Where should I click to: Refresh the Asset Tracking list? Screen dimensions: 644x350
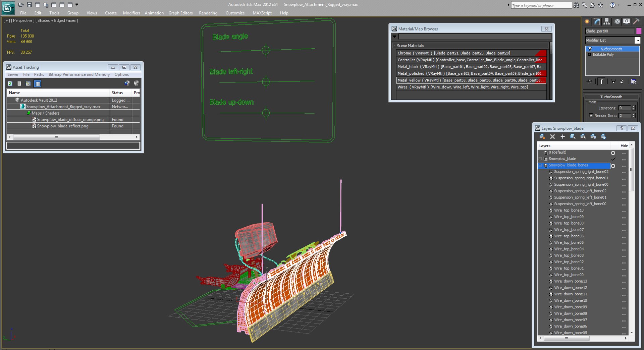(x=10, y=83)
